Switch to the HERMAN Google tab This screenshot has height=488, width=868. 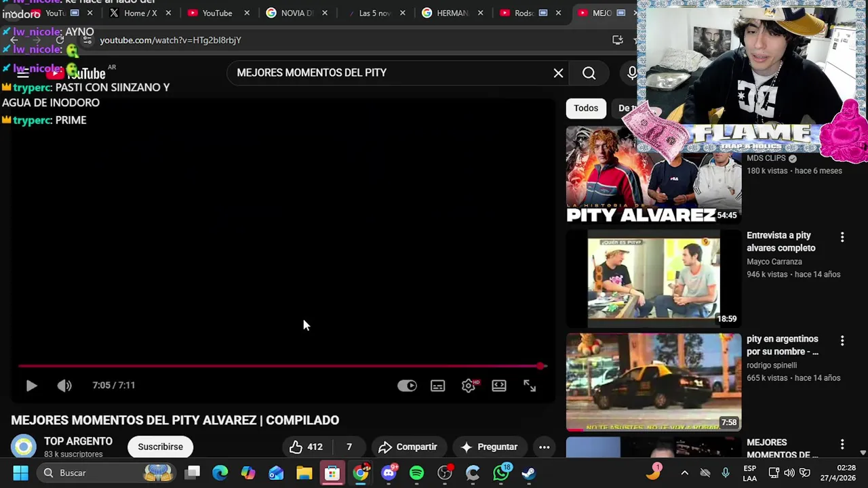pyautogui.click(x=451, y=13)
